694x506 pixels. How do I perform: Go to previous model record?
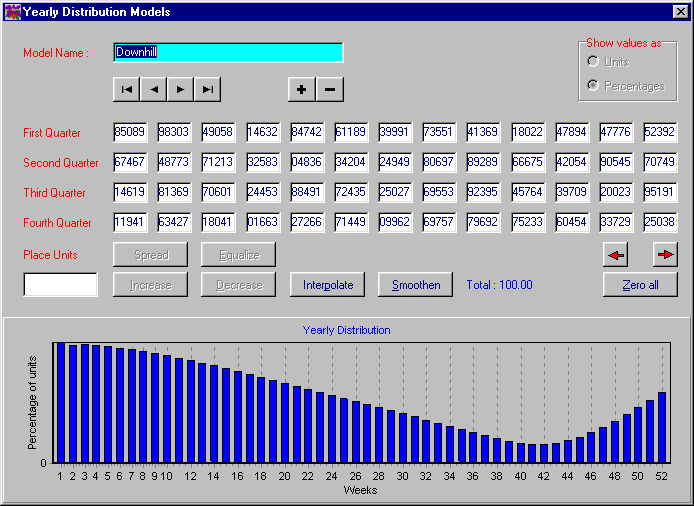tap(154, 89)
